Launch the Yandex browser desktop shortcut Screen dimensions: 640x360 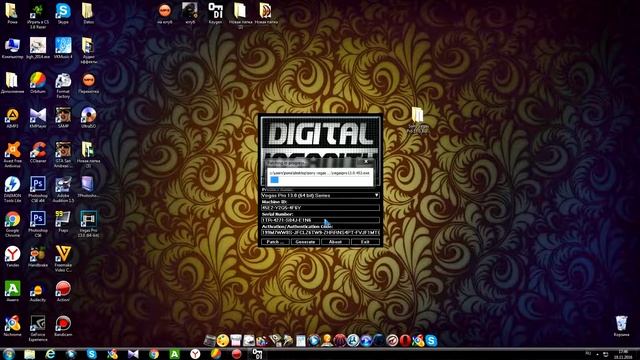tap(12, 256)
